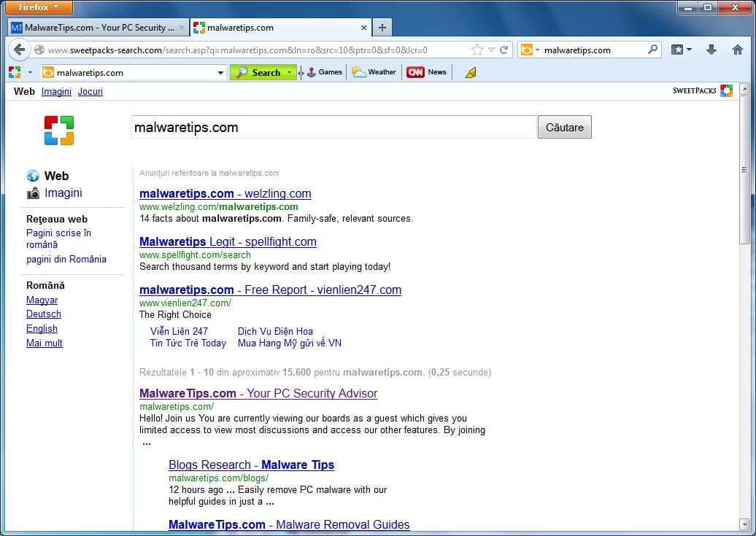Open the Downloads arrow icon
The height and width of the screenshot is (536, 756).
[711, 50]
